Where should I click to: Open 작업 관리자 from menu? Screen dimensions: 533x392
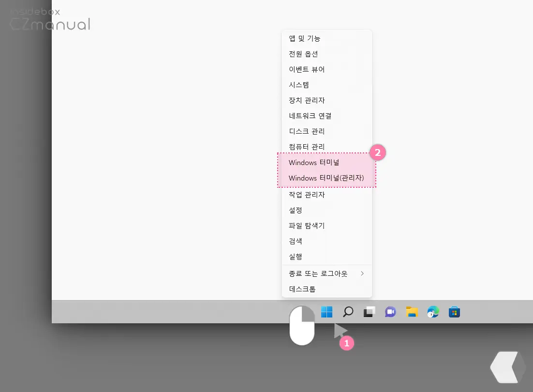327,195
